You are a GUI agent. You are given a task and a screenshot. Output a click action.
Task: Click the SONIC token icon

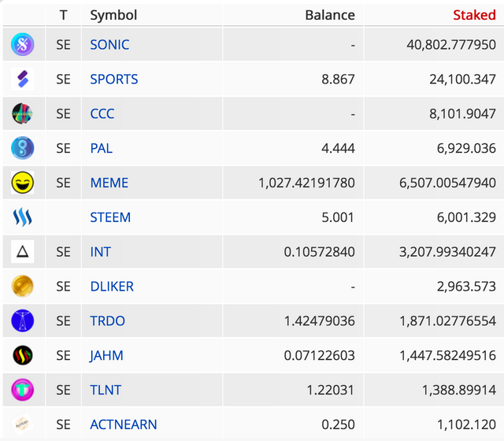pos(23,44)
